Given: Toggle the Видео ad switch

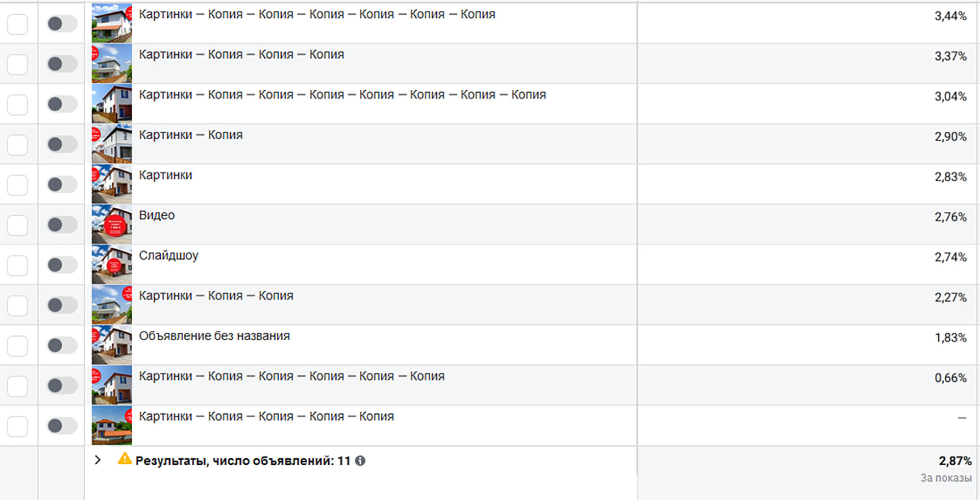Looking at the screenshot, I should [62, 224].
